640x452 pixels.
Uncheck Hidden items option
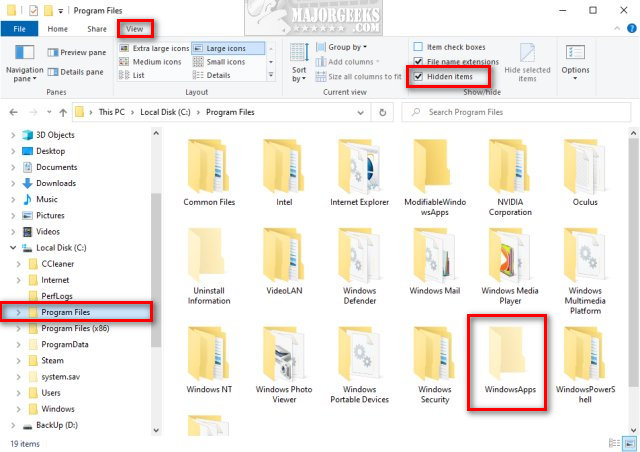pos(443,76)
